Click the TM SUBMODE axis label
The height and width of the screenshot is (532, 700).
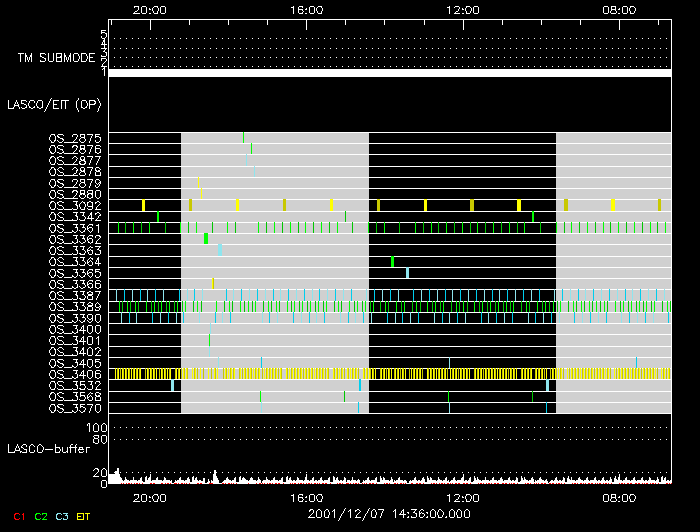coord(54,57)
